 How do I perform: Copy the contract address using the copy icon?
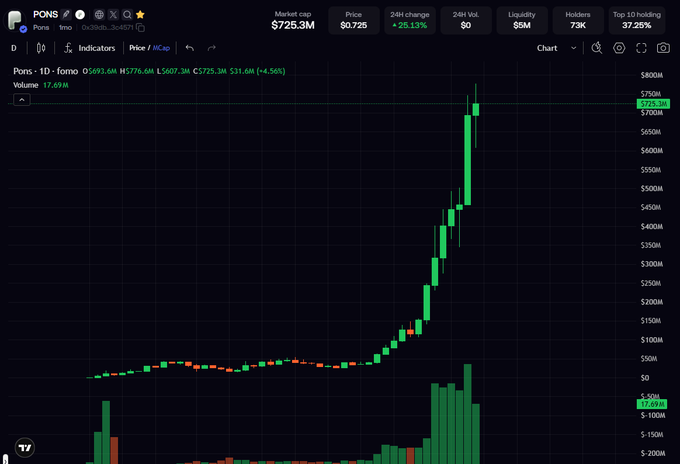140,27
